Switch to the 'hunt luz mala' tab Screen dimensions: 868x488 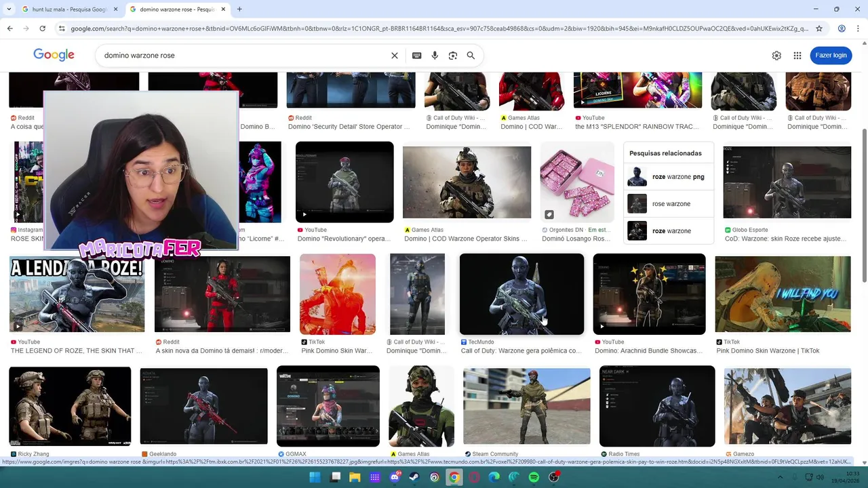pos(70,9)
